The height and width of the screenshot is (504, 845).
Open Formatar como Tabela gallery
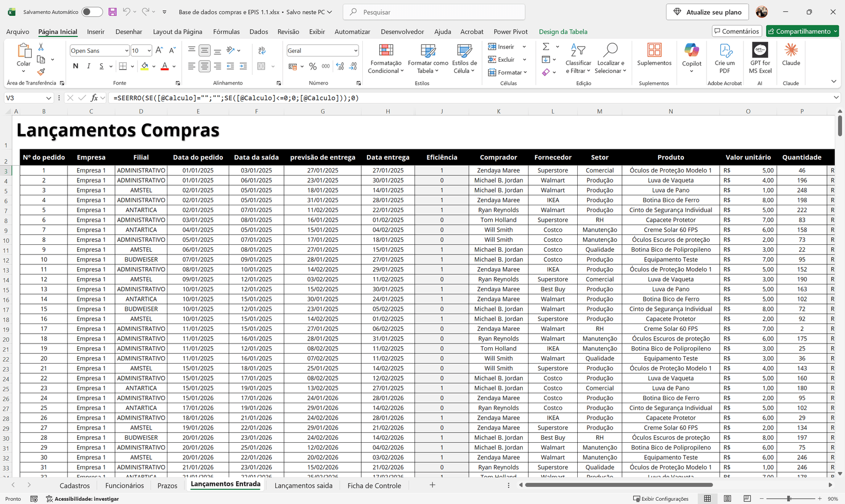pyautogui.click(x=428, y=59)
